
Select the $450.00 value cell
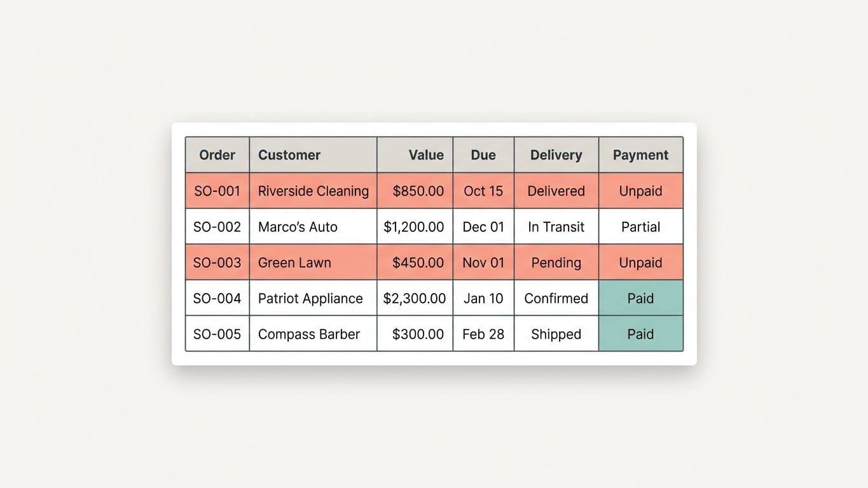(415, 262)
